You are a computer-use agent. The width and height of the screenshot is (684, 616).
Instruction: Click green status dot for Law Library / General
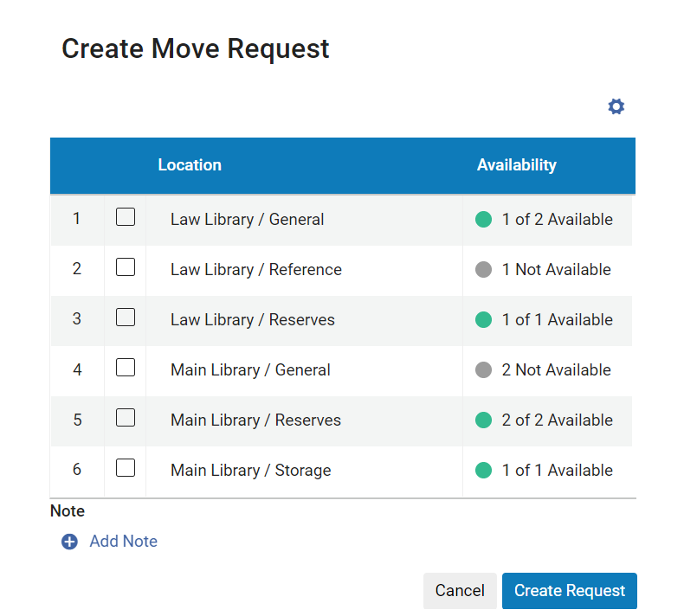click(x=484, y=220)
